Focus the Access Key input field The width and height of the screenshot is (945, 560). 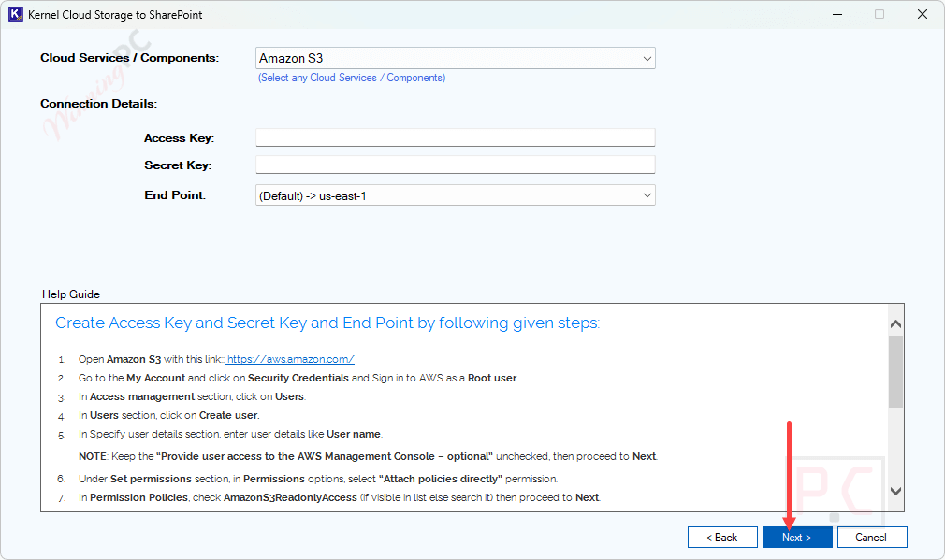455,137
